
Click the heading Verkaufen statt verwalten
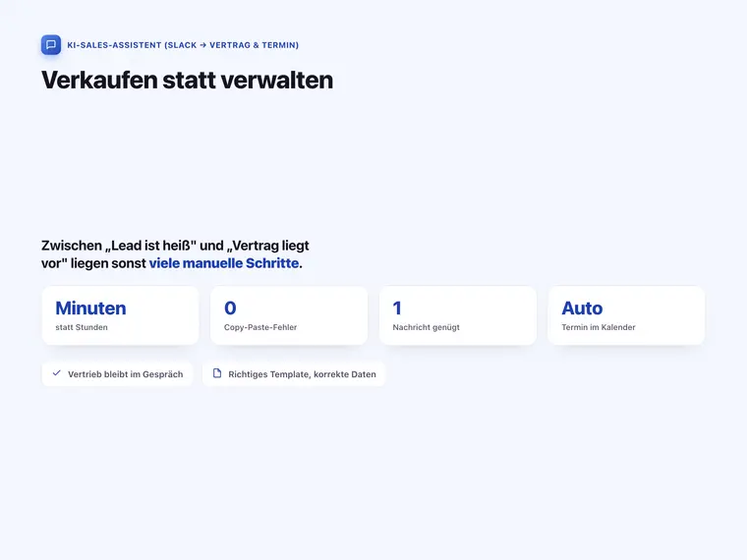(187, 80)
